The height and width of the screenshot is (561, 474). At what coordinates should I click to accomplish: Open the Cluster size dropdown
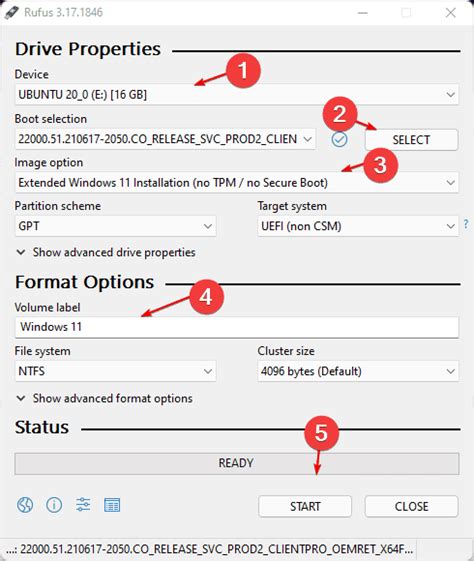click(x=358, y=371)
